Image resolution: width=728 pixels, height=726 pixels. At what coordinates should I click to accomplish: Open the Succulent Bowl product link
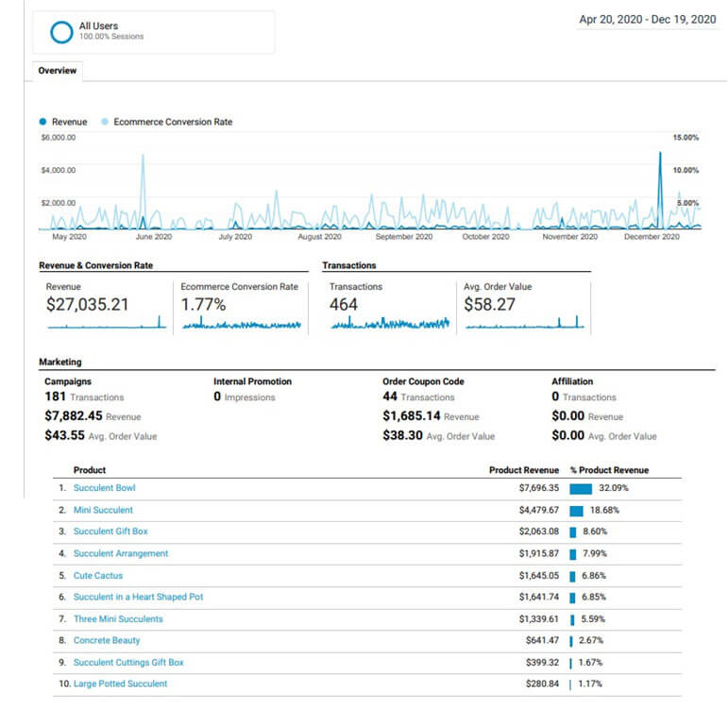tap(105, 488)
